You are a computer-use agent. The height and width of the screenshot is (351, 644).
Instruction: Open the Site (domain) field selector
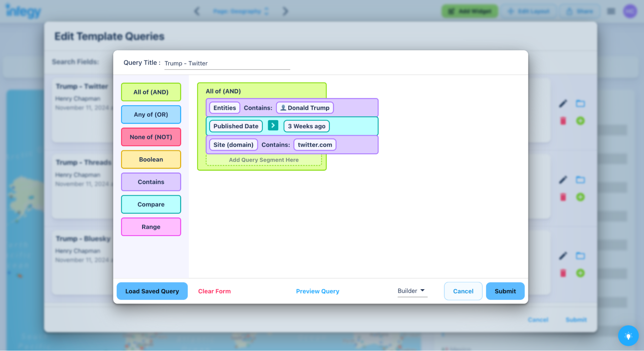pyautogui.click(x=233, y=145)
